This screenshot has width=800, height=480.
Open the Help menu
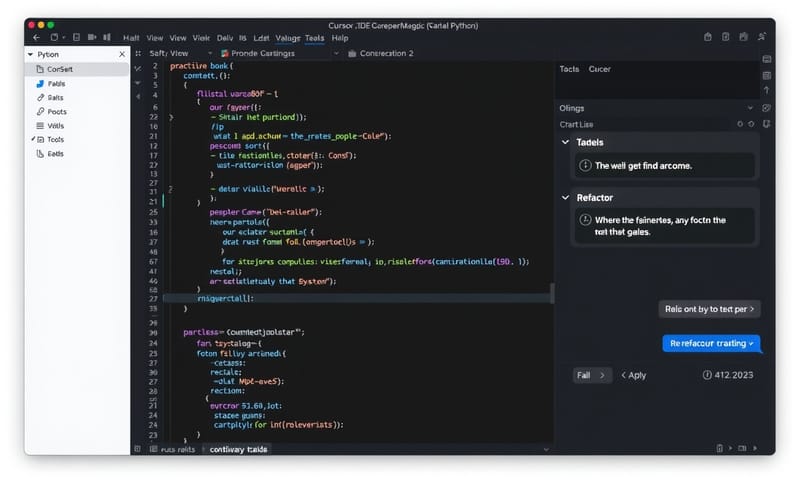pyautogui.click(x=340, y=38)
